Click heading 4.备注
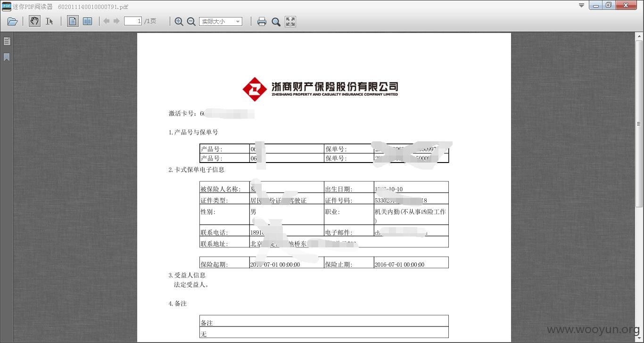The image size is (644, 343). pos(178,304)
